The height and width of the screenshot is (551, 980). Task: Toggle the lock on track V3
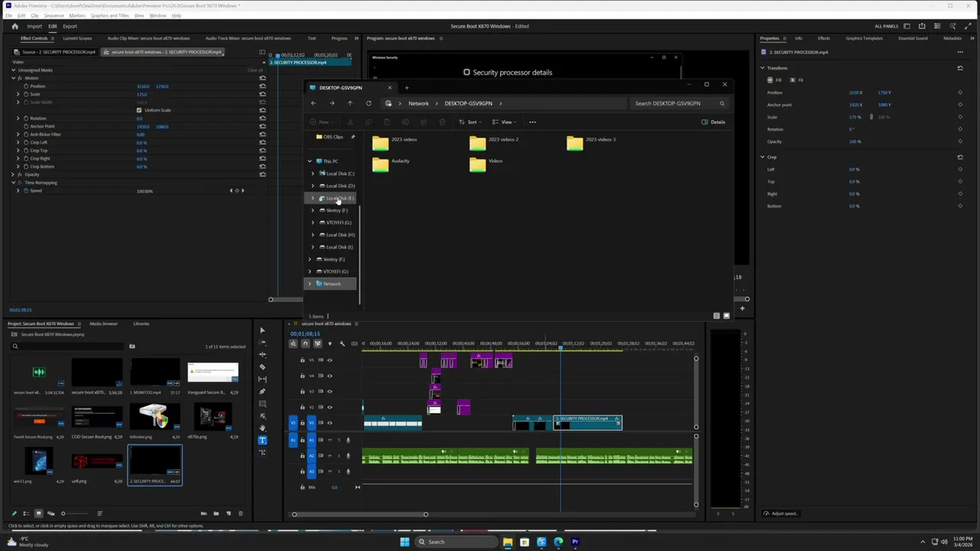click(x=302, y=391)
